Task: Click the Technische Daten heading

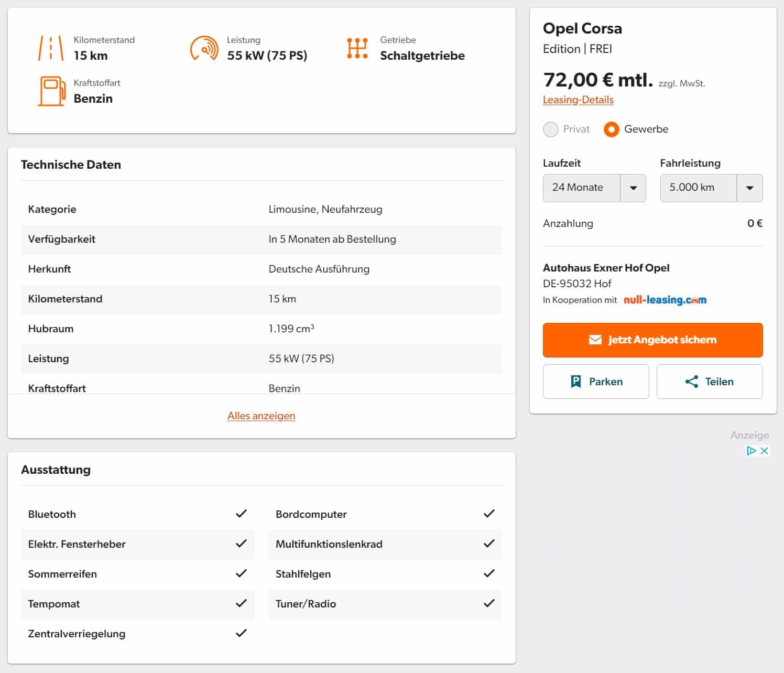Action: (71, 165)
